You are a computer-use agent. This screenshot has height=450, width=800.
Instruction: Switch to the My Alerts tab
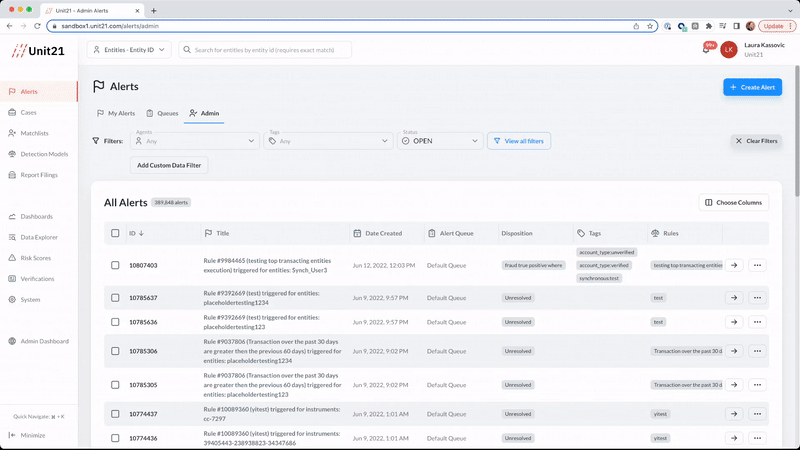pyautogui.click(x=116, y=113)
